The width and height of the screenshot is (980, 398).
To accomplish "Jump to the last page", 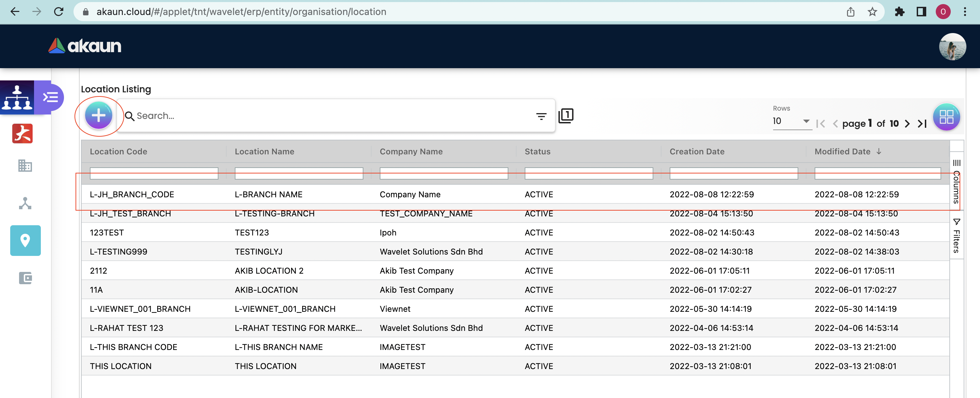I will click(922, 124).
